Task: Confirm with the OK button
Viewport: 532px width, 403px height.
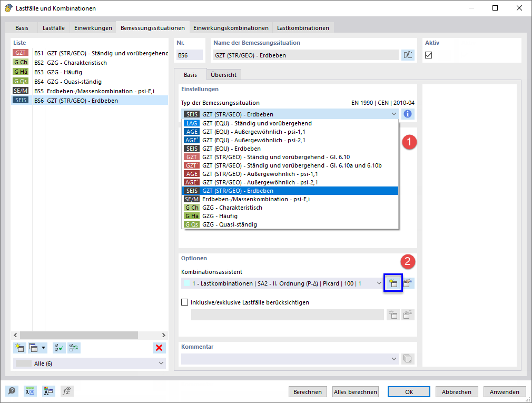Action: click(409, 391)
